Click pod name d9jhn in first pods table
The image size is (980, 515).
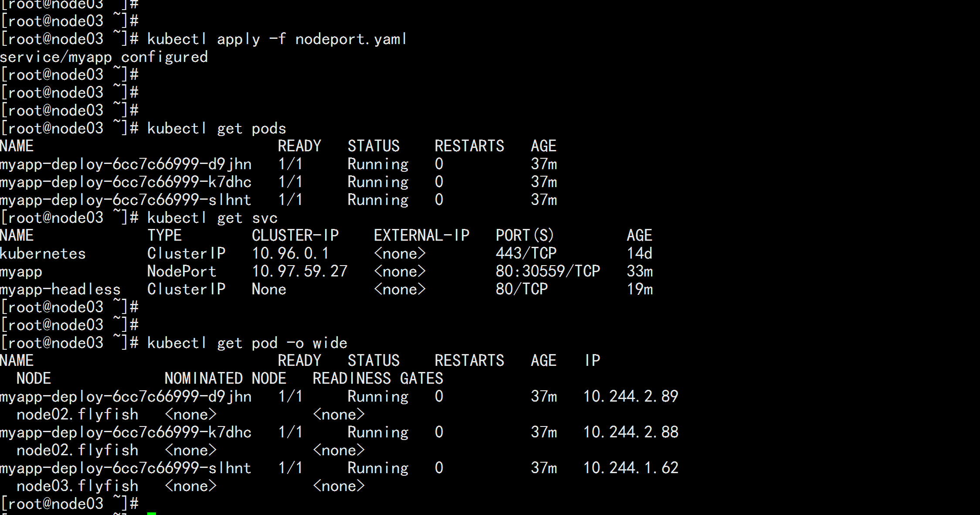125,164
